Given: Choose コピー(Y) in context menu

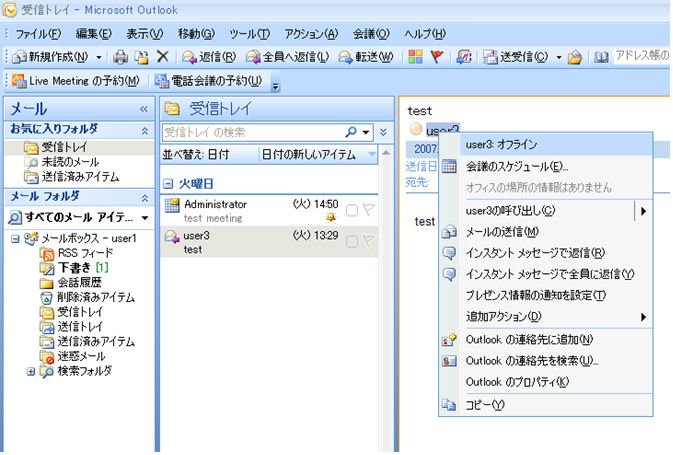Looking at the screenshot, I should click(546, 404).
